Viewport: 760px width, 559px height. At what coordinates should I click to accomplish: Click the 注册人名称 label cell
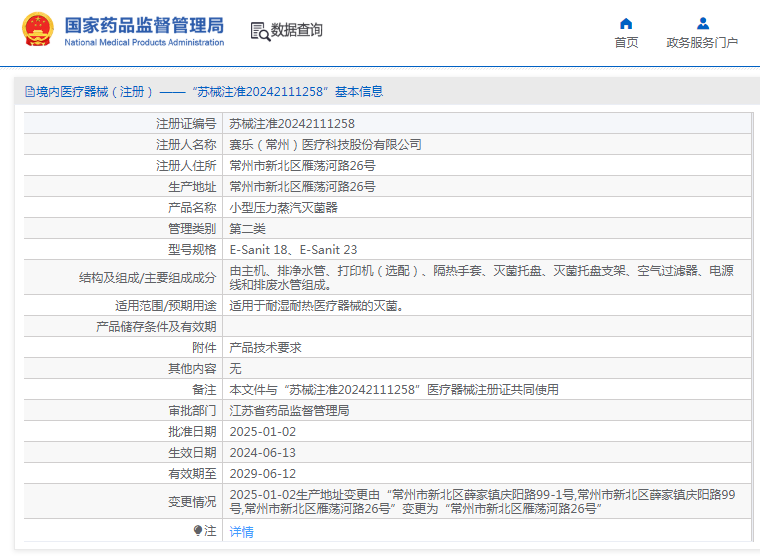(x=123, y=145)
